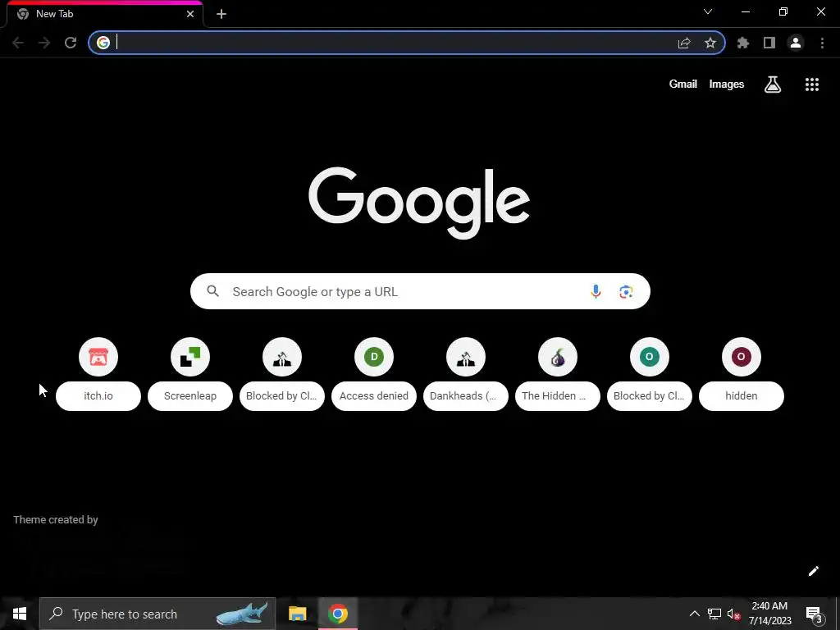Open the Images link
The width and height of the screenshot is (840, 630).
click(x=727, y=84)
